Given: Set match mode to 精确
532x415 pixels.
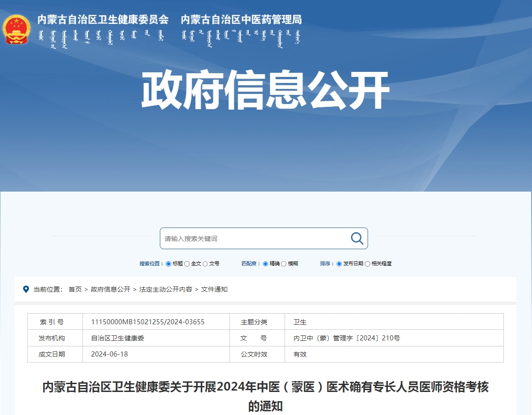Looking at the screenshot, I should coord(265,264).
